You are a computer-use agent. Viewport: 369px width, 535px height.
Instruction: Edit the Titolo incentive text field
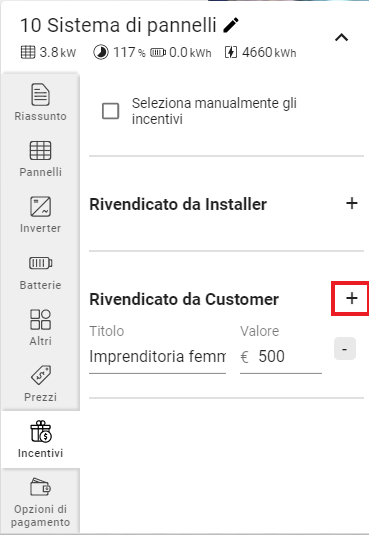pyautogui.click(x=157, y=357)
